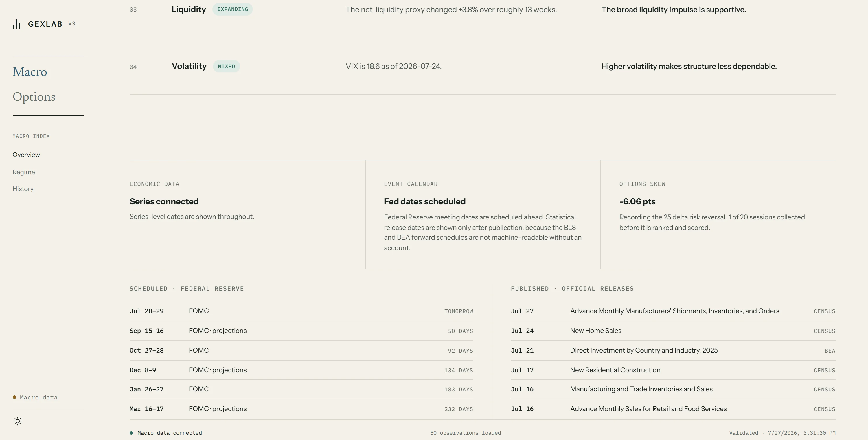Image resolution: width=868 pixels, height=440 pixels.
Task: Click the -6.06 pts skew value
Action: click(x=637, y=201)
